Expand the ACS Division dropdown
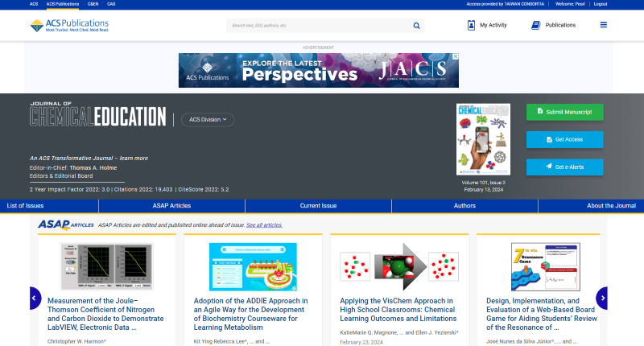This screenshot has width=644, height=346. click(207, 119)
